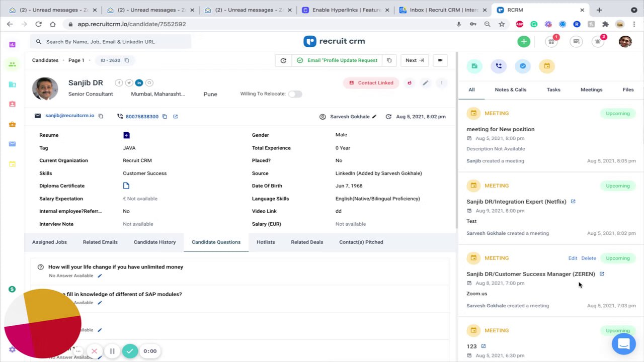
Task: Copy the email address sanjib@recruitcrm.io
Action: pyautogui.click(x=101, y=116)
